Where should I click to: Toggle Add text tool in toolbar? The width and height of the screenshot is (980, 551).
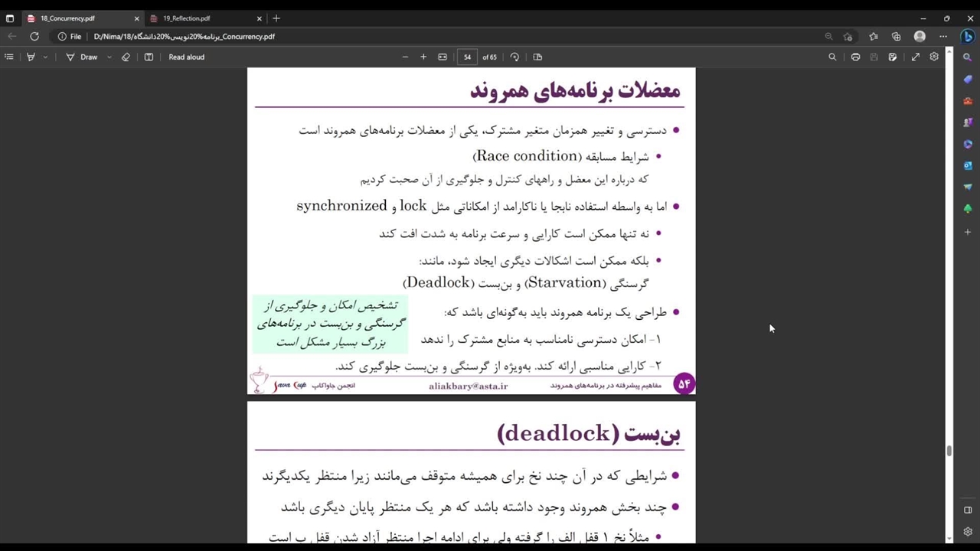click(149, 57)
